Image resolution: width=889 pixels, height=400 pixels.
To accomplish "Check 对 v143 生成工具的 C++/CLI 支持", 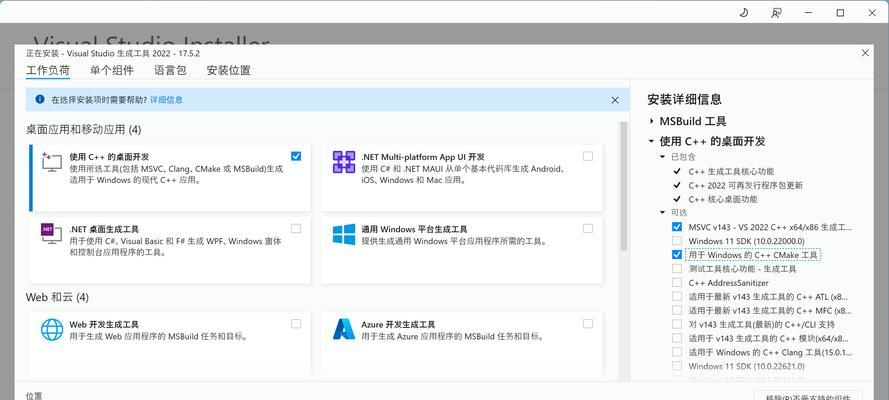I will click(676, 324).
